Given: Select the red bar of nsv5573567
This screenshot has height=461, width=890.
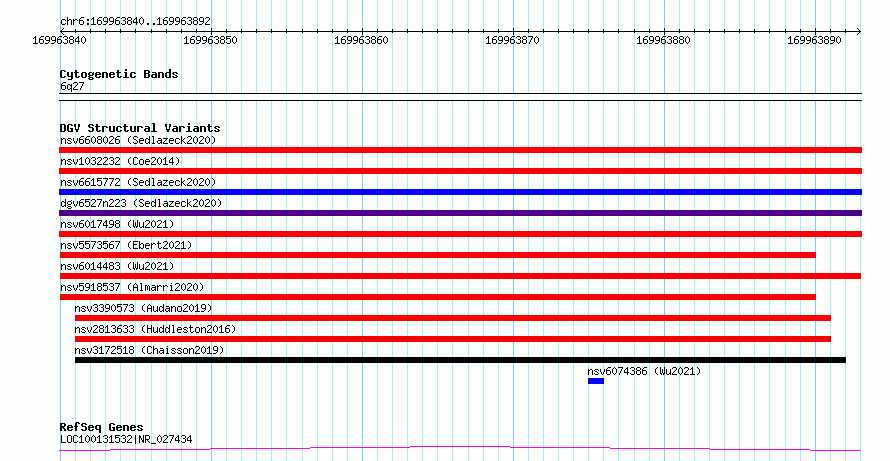Looking at the screenshot, I should [438, 255].
